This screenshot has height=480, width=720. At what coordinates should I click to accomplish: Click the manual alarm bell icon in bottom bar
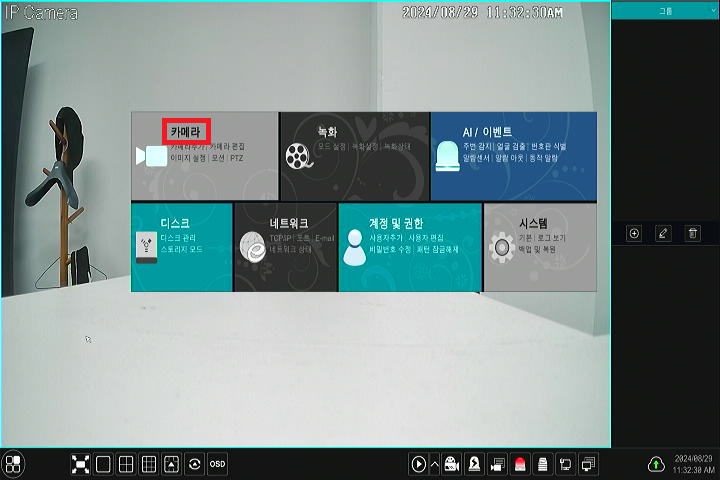[474, 464]
